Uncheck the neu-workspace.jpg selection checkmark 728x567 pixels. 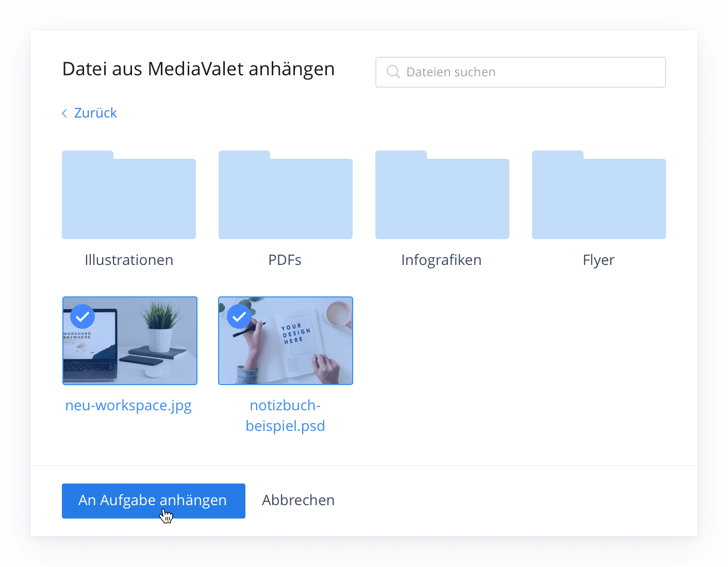click(82, 316)
